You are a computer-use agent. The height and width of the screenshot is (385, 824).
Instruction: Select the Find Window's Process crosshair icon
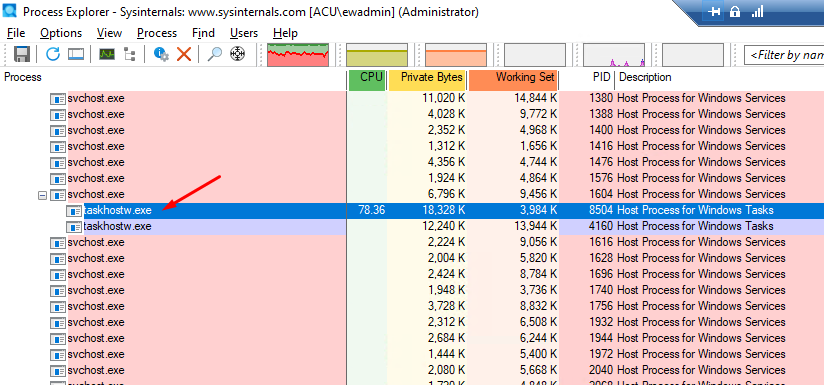tap(238, 54)
